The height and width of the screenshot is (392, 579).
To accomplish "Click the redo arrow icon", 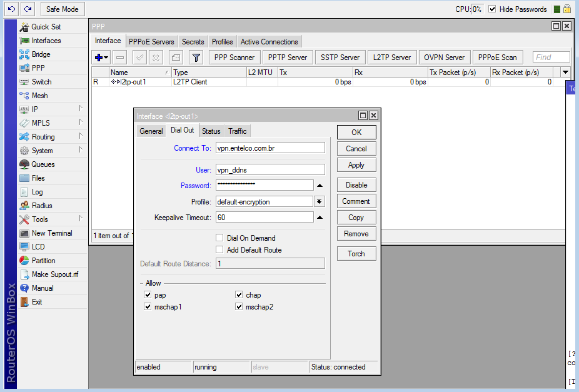I will 28,9.
